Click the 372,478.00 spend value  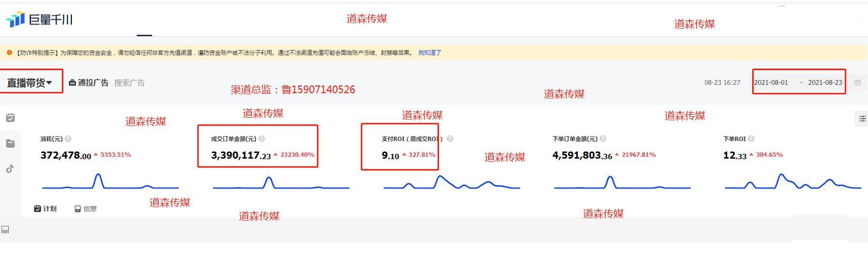[x=66, y=155]
